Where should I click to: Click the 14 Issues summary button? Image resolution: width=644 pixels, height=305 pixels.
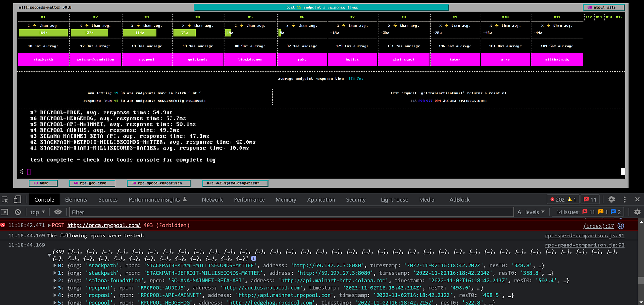[588, 212]
